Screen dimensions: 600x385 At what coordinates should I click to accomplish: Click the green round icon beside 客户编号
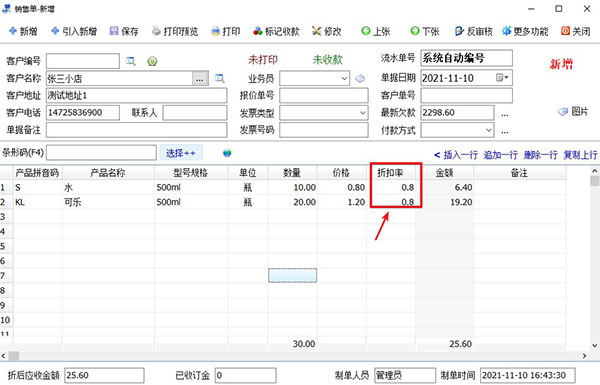pyautogui.click(x=152, y=61)
